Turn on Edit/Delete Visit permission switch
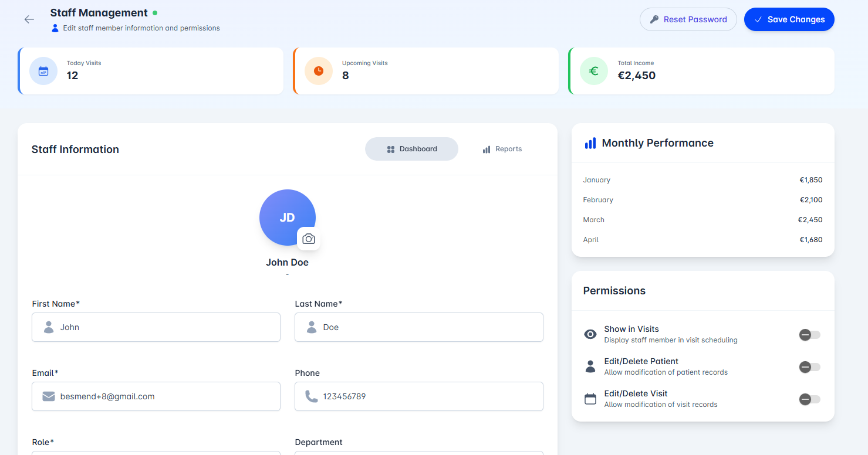 pos(809,399)
